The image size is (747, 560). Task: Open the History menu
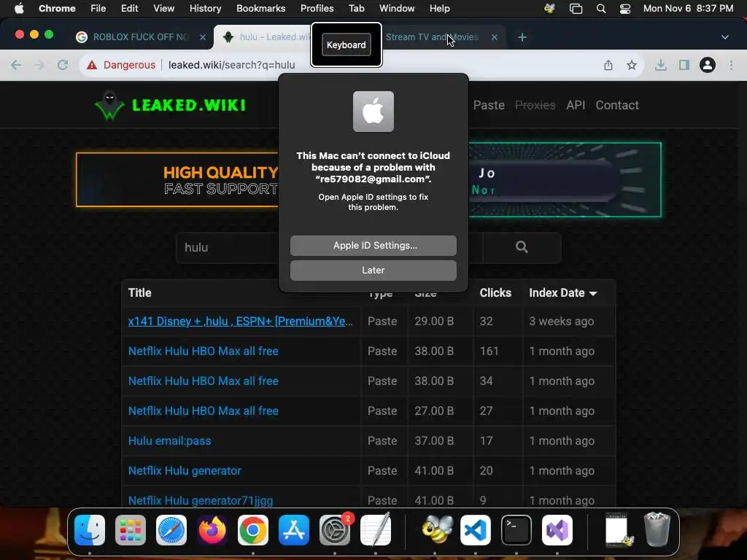click(205, 9)
